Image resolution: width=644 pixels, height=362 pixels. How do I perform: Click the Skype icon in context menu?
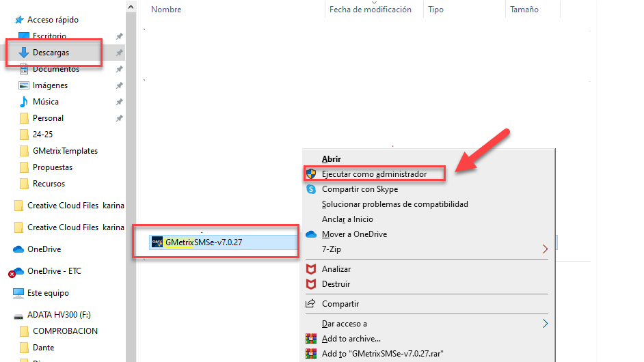coord(311,189)
